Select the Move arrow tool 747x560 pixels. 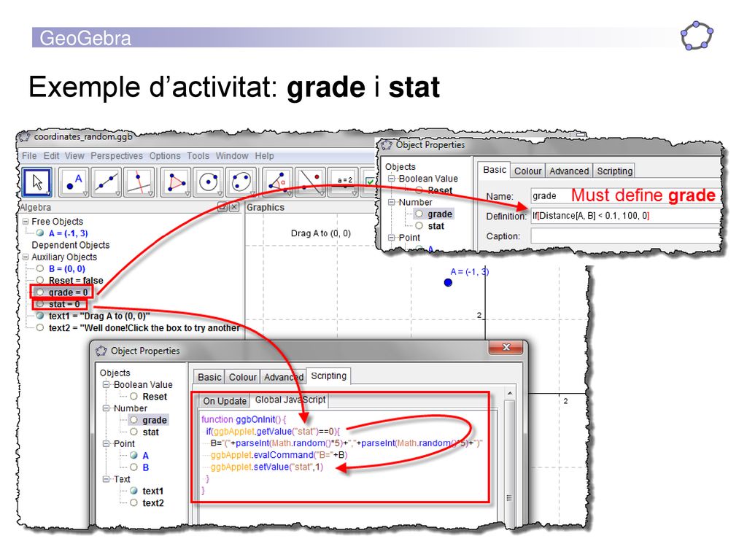[37, 182]
